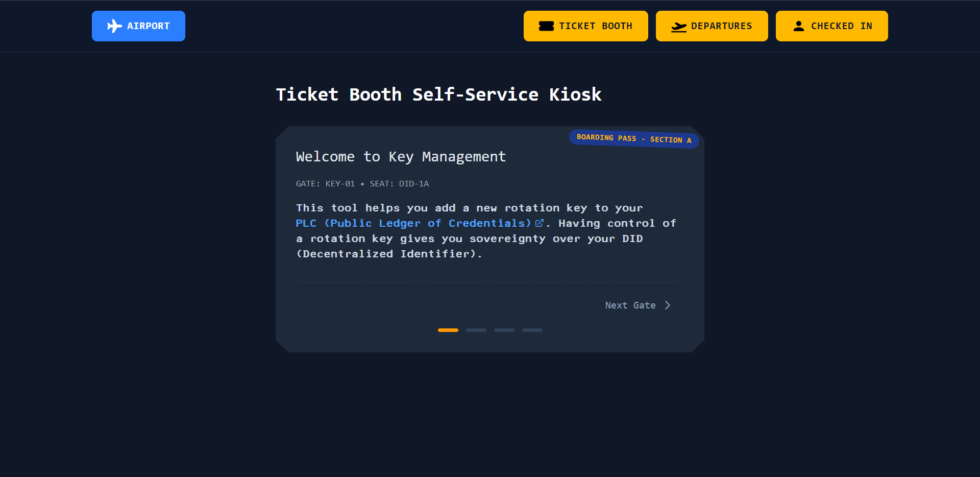Screen dimensions: 980x477
Task: Go to the Airport home button
Action: tap(138, 26)
